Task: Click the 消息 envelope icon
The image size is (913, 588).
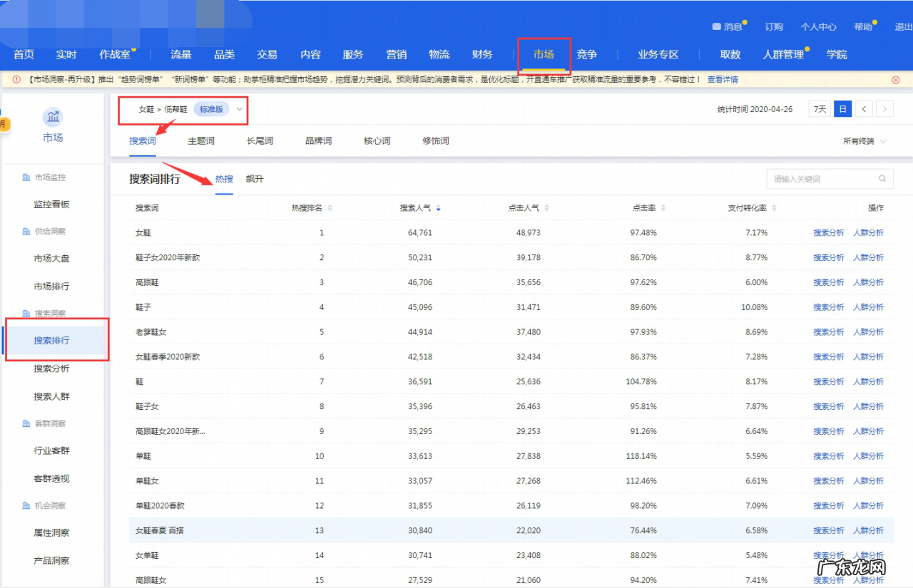Action: point(716,26)
